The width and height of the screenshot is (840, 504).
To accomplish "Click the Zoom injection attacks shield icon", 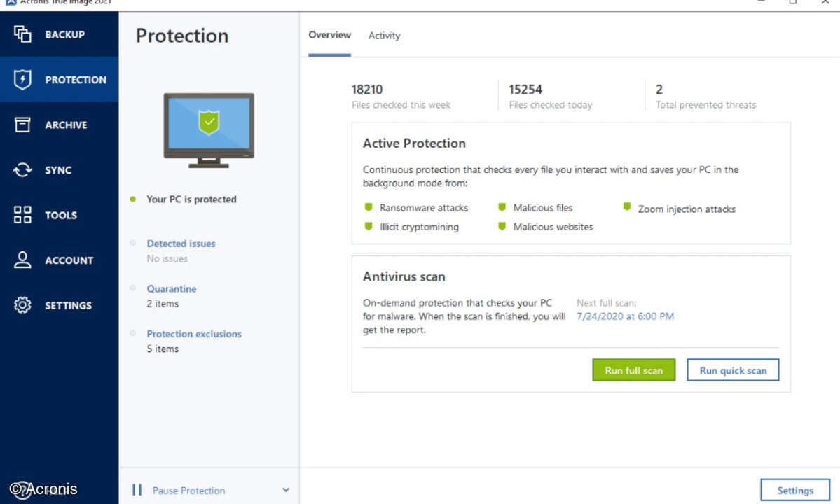I will click(x=626, y=206).
